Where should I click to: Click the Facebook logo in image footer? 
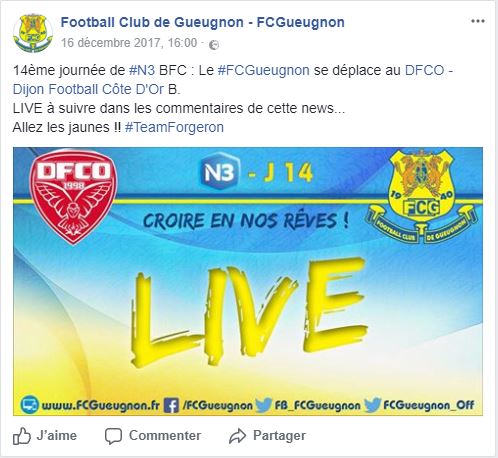pyautogui.click(x=171, y=405)
